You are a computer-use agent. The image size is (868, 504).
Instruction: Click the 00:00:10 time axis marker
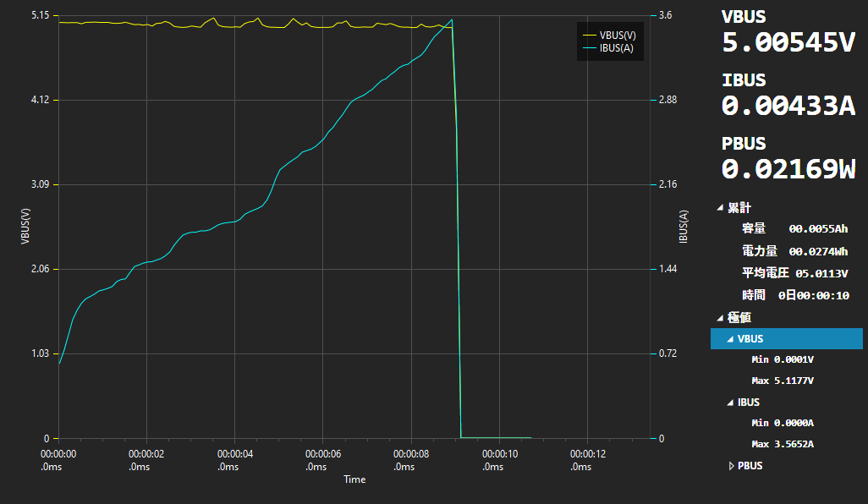coord(499,459)
